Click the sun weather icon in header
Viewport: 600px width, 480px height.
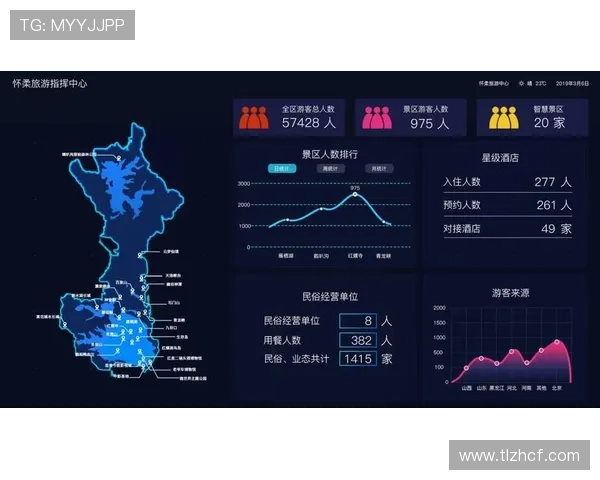(x=521, y=83)
